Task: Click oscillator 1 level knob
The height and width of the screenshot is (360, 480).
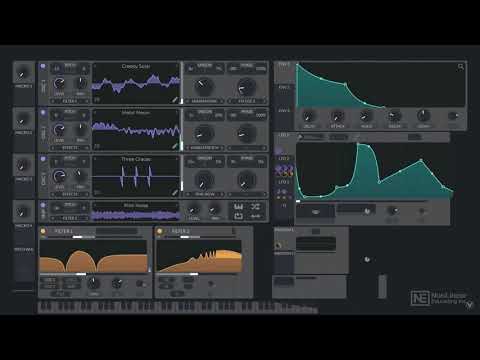Action: pyautogui.click(x=59, y=83)
